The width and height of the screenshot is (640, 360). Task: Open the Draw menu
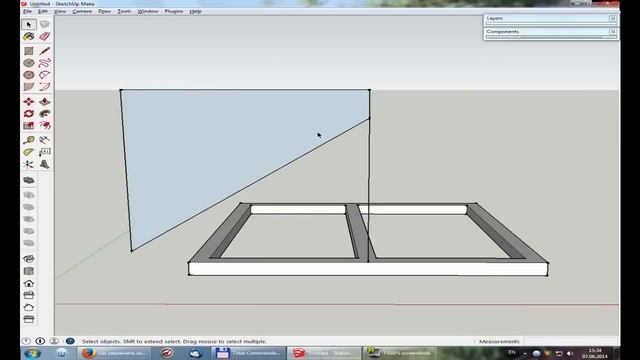pyautogui.click(x=104, y=11)
